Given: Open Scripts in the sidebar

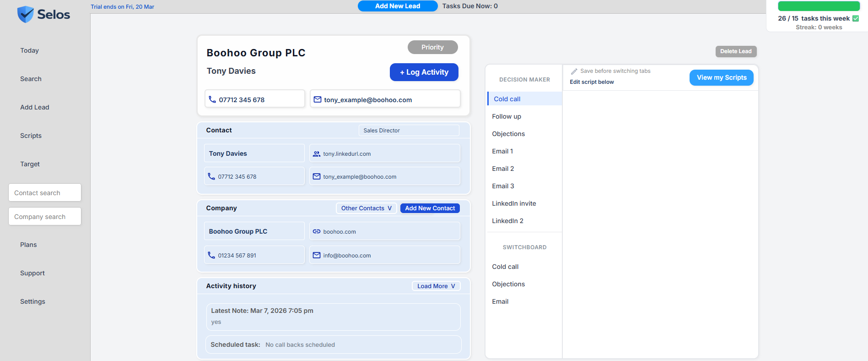Looking at the screenshot, I should 31,136.
